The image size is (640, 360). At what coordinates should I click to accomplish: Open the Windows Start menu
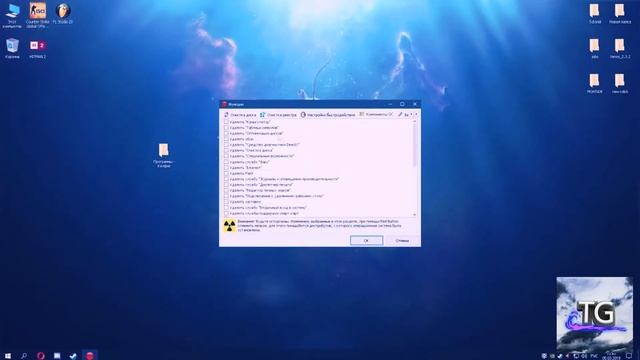[8, 356]
